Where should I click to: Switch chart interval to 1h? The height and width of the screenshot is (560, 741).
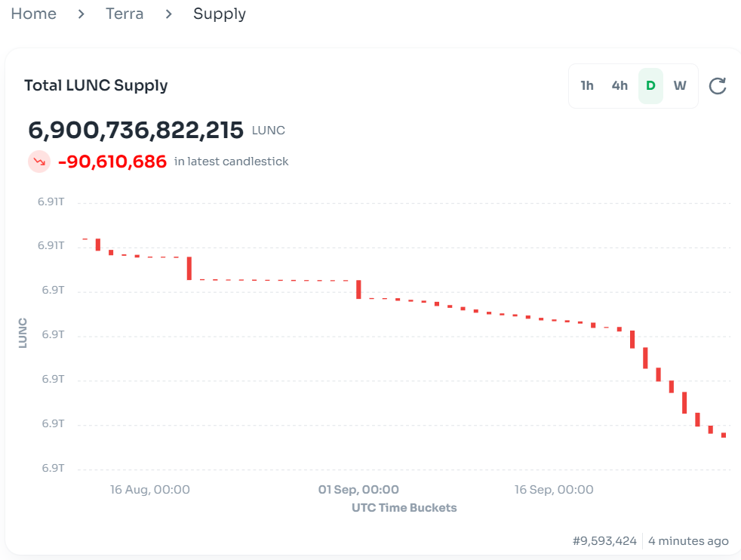click(x=587, y=86)
